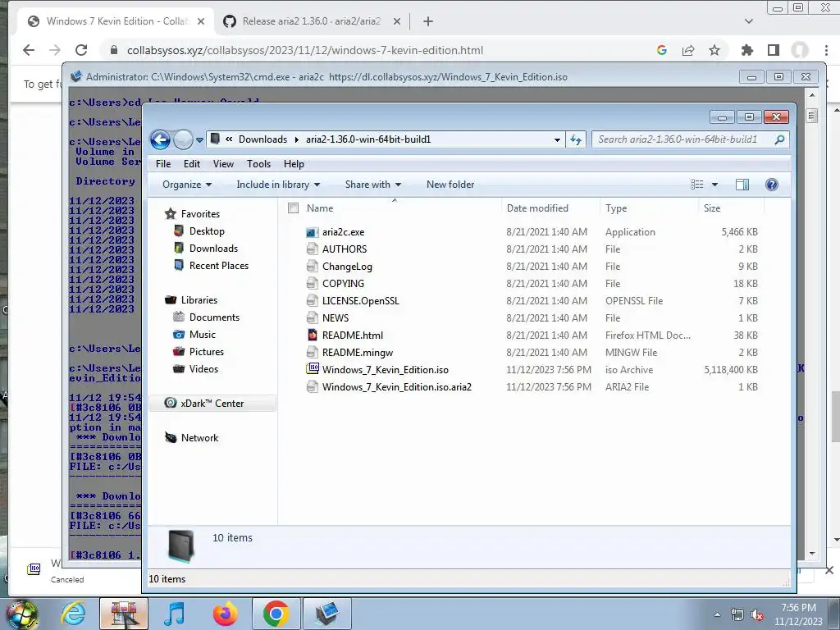The width and height of the screenshot is (840, 630).
Task: Select the ChangeLog file
Action: (347, 267)
